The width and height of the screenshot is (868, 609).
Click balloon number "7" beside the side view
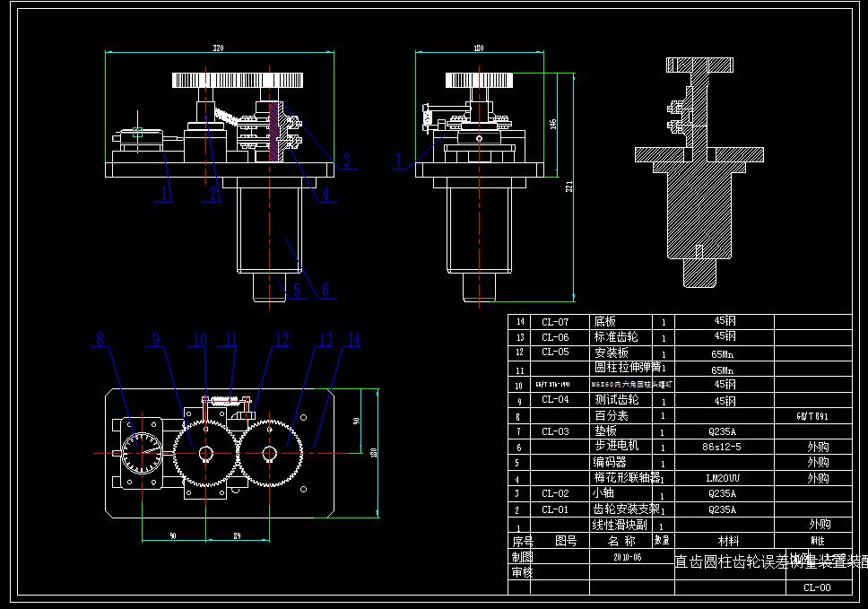[398, 160]
